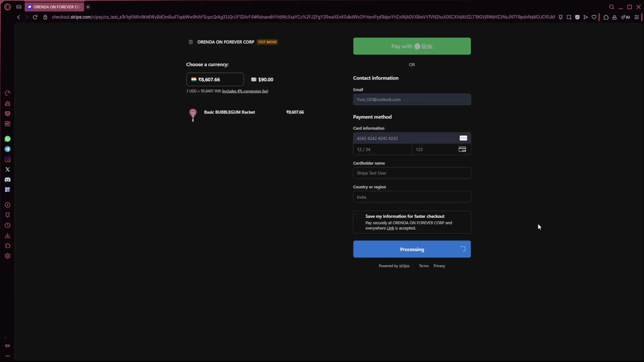Focus the Email input field
Image resolution: width=644 pixels, height=362 pixels.
(412, 99)
